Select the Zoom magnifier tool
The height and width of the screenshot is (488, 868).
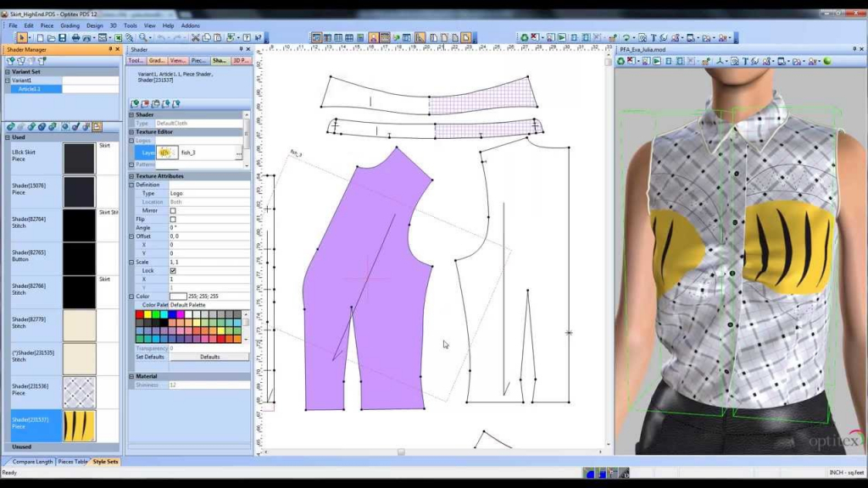coord(142,37)
